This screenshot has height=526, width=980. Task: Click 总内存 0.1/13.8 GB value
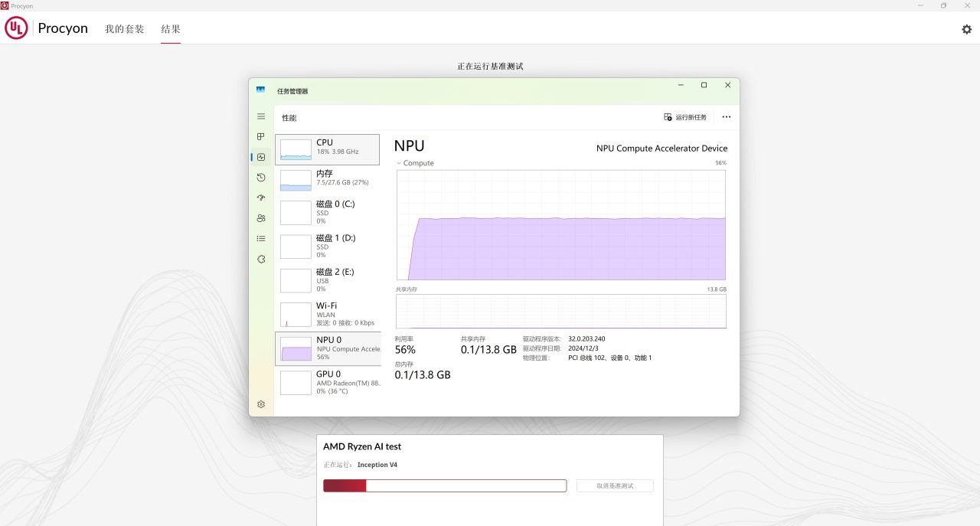click(x=423, y=375)
